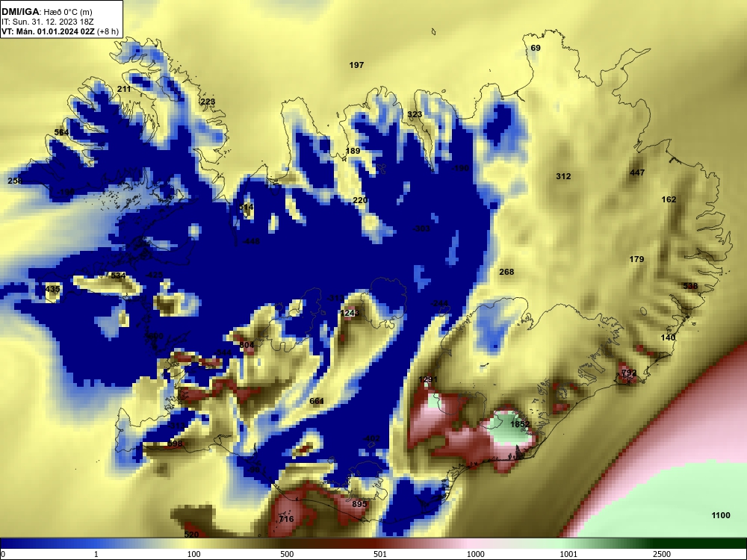Viewport: 747px width, 560px height.
Task: Click the legend label 100
Action: tap(193, 554)
